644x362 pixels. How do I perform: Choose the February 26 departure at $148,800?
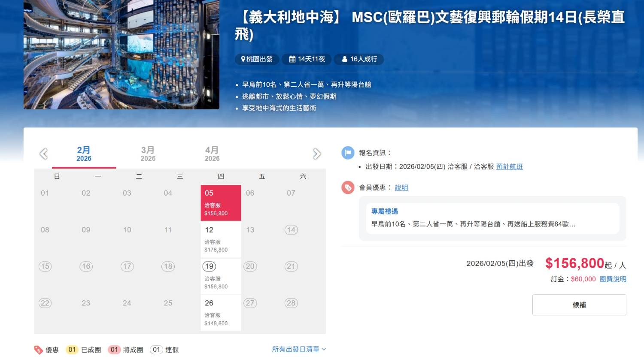[221, 313]
